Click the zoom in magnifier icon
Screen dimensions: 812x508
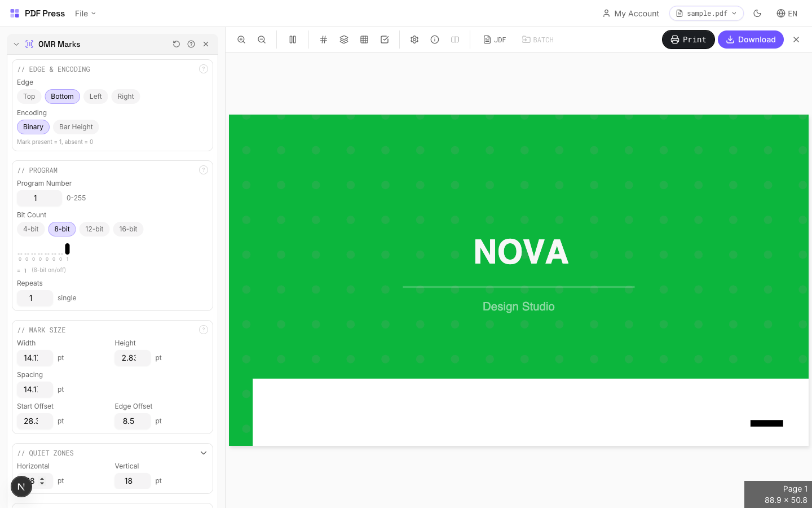241,40
